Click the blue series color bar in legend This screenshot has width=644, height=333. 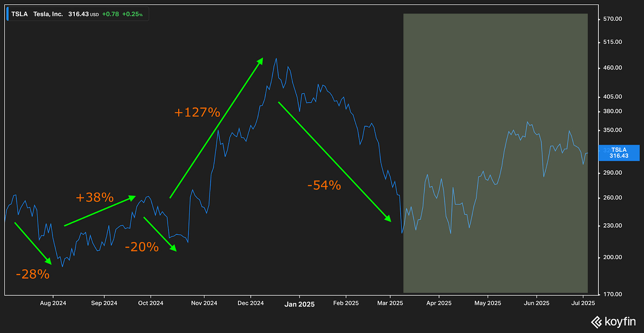point(8,14)
